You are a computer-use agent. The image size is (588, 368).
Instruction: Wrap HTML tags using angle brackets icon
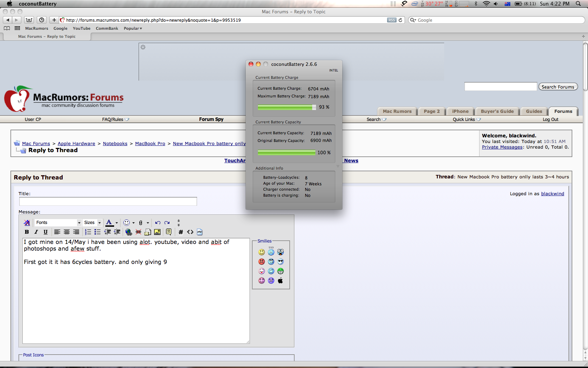coord(190,232)
